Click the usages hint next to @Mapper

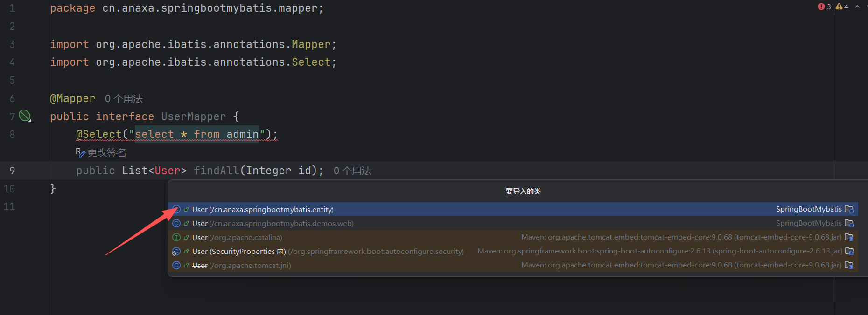click(124, 99)
